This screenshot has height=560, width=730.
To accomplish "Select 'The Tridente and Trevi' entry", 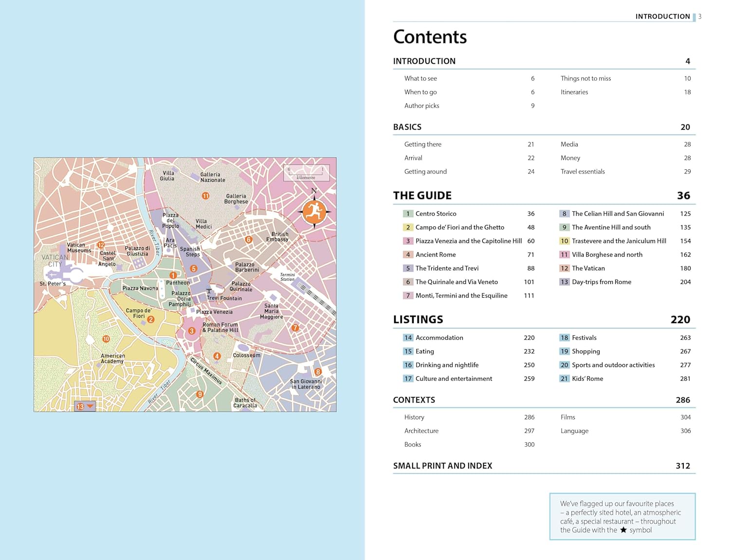I will 447,268.
